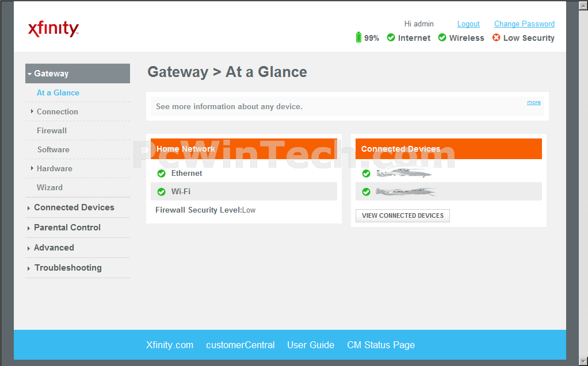Expand the Connected Devices sidebar section
Screen dimensions: 588x366
[74, 207]
